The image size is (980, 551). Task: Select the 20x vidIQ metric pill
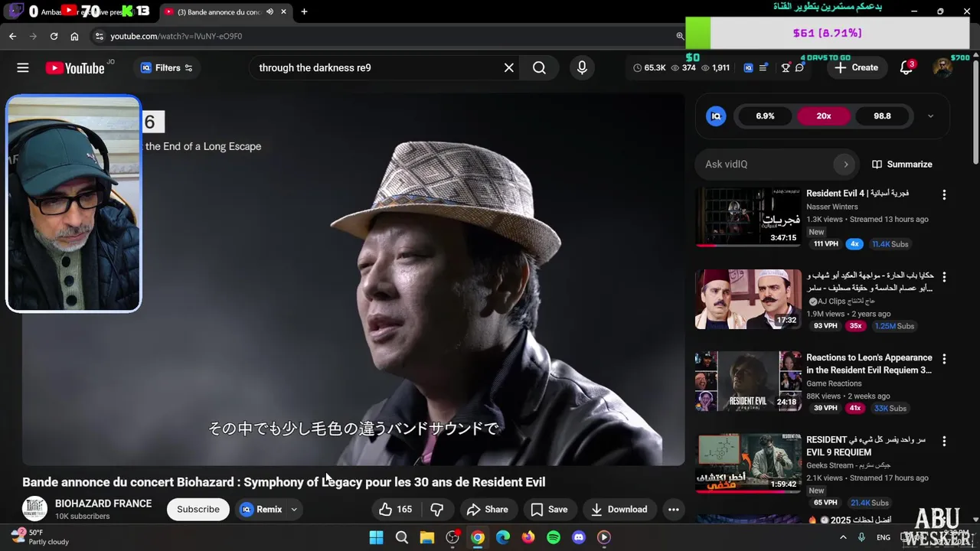pyautogui.click(x=824, y=116)
